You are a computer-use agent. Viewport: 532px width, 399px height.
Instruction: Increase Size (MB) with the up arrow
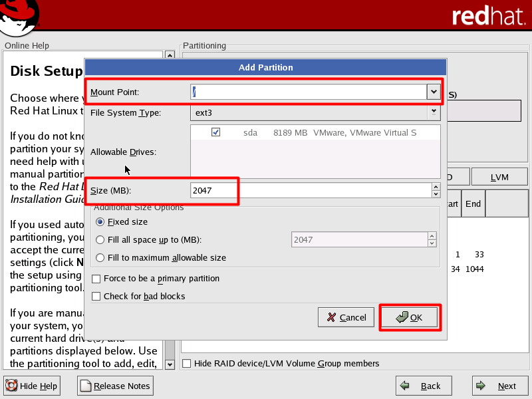(436, 187)
